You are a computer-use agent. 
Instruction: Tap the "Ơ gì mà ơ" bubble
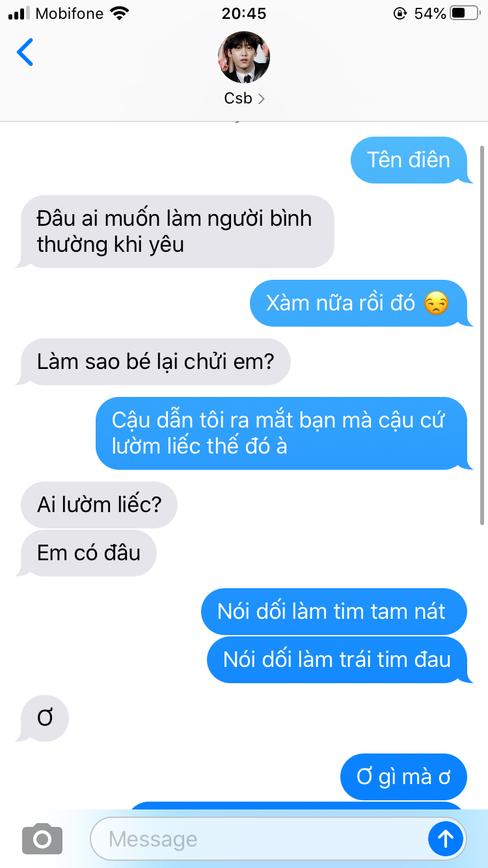(x=404, y=777)
